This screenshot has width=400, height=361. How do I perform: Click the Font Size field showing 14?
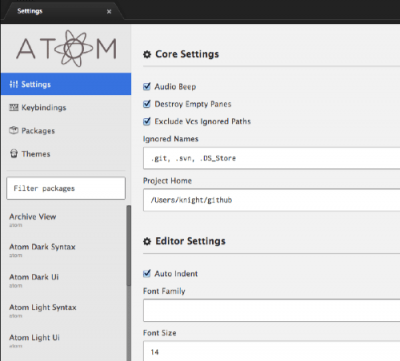[x=271, y=351]
